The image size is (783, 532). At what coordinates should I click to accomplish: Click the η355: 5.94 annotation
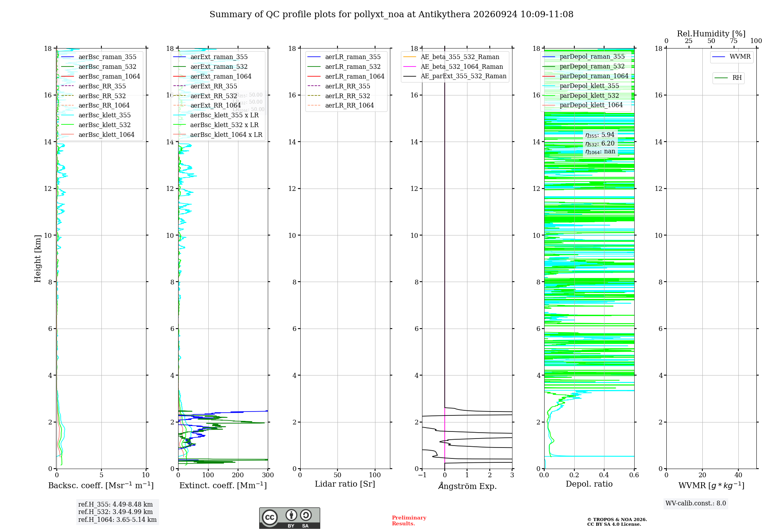600,135
